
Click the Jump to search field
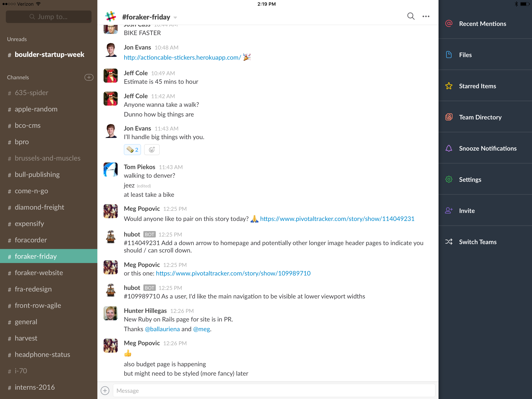48,17
